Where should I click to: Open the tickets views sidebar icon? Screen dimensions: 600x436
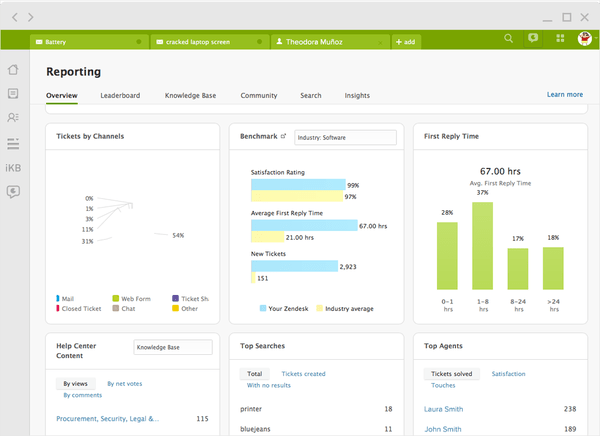13,93
